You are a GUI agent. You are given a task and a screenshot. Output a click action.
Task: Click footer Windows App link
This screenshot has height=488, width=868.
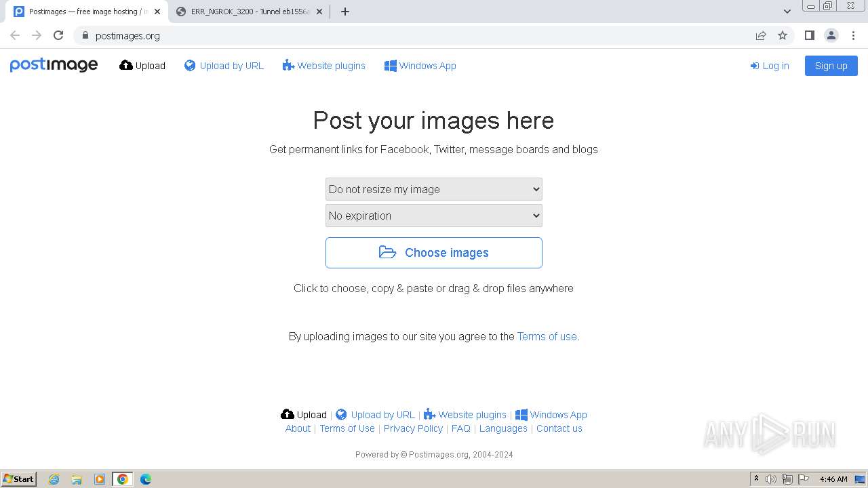tap(551, 415)
